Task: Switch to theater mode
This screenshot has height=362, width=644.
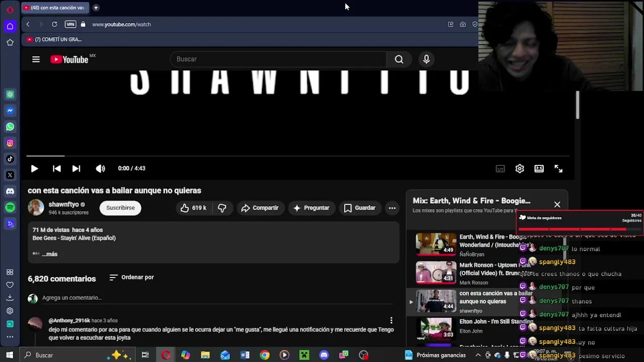Action: click(539, 169)
